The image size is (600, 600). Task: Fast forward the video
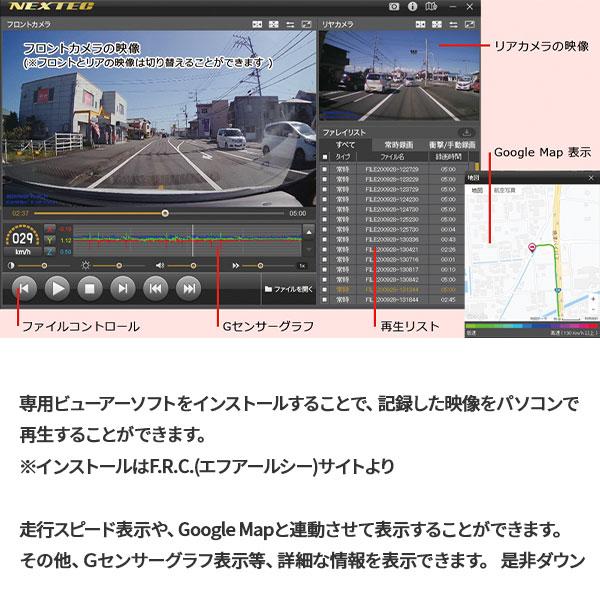(x=189, y=289)
